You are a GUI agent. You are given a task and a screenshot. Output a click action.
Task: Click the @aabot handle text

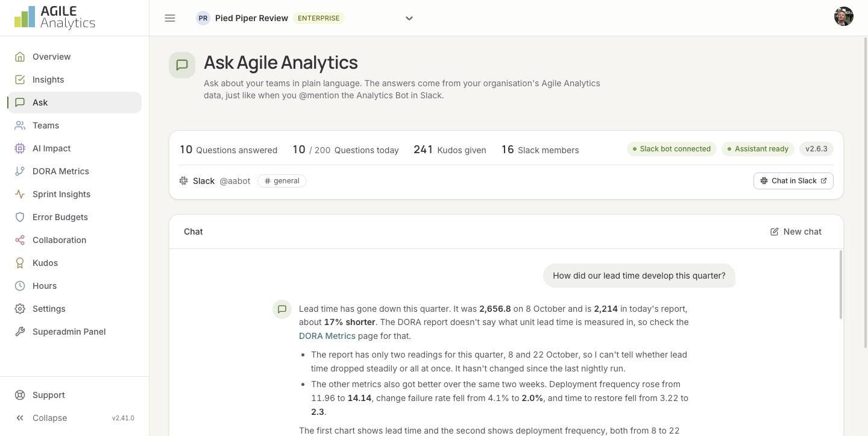tap(235, 181)
